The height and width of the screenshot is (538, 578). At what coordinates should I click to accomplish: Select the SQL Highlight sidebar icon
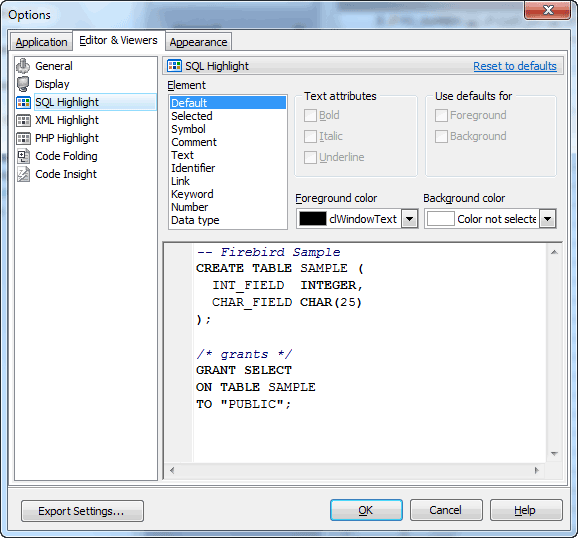point(24,102)
